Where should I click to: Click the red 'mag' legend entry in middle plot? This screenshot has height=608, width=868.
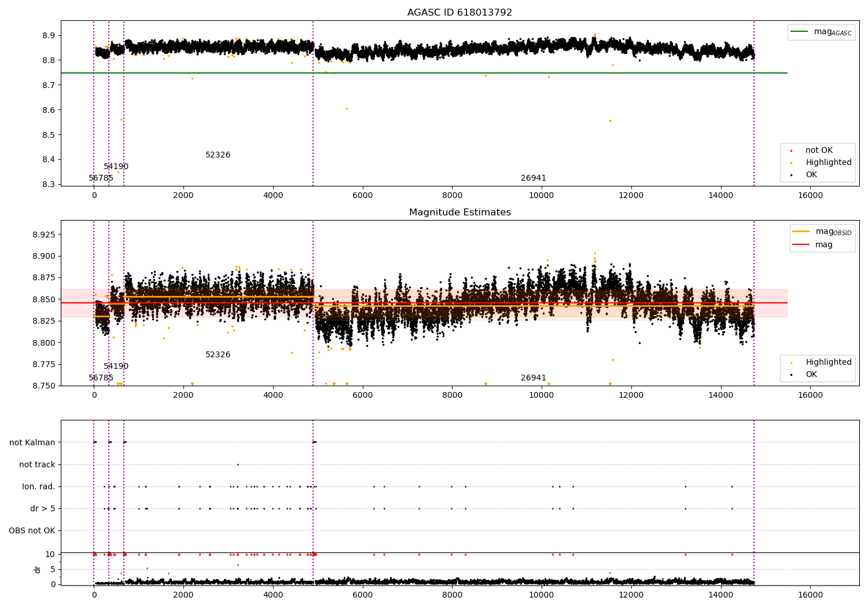(x=813, y=245)
